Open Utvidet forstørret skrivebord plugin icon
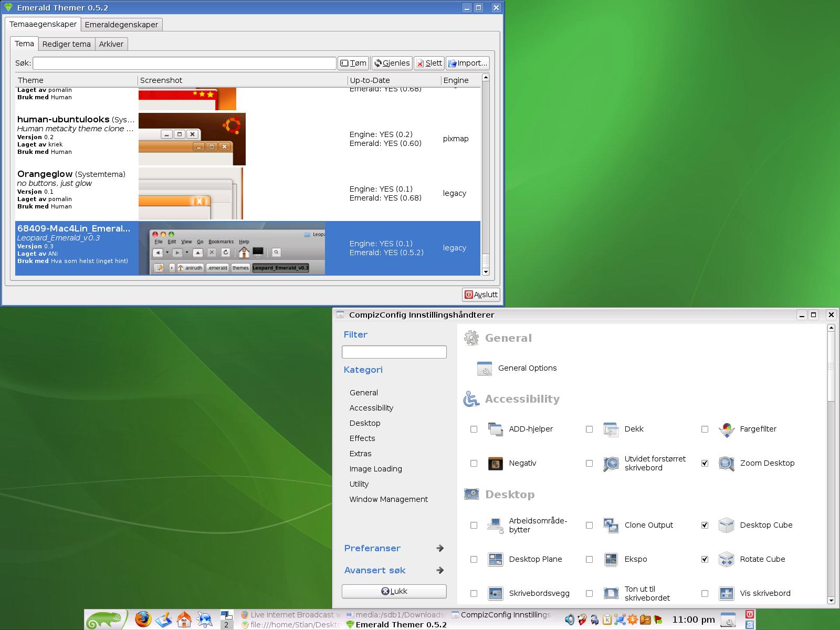 [611, 464]
